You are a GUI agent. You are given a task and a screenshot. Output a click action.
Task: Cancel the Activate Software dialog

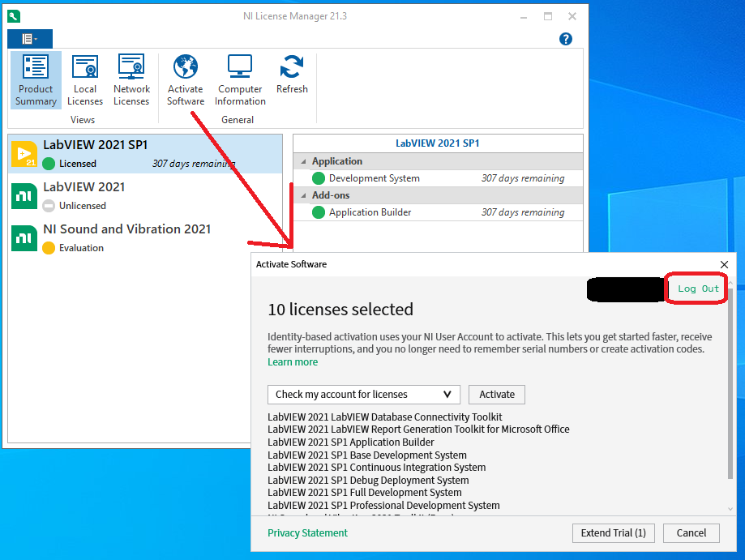(691, 533)
